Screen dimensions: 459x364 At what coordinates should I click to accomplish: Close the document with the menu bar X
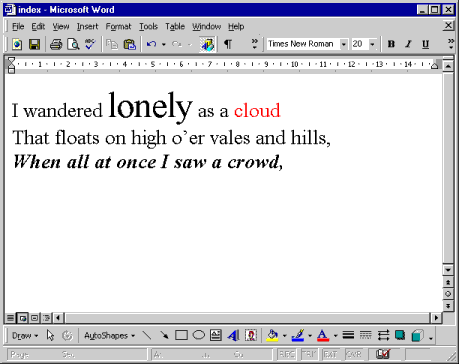coord(449,25)
